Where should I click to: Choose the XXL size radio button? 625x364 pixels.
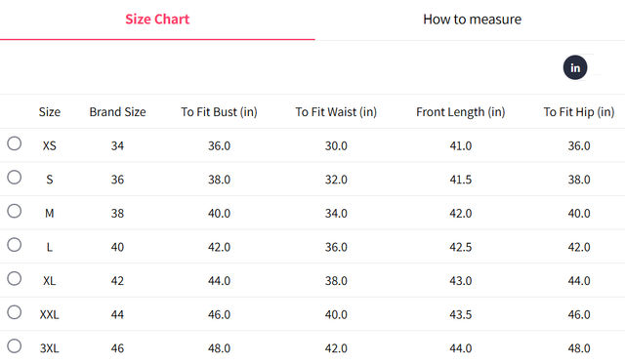15,312
